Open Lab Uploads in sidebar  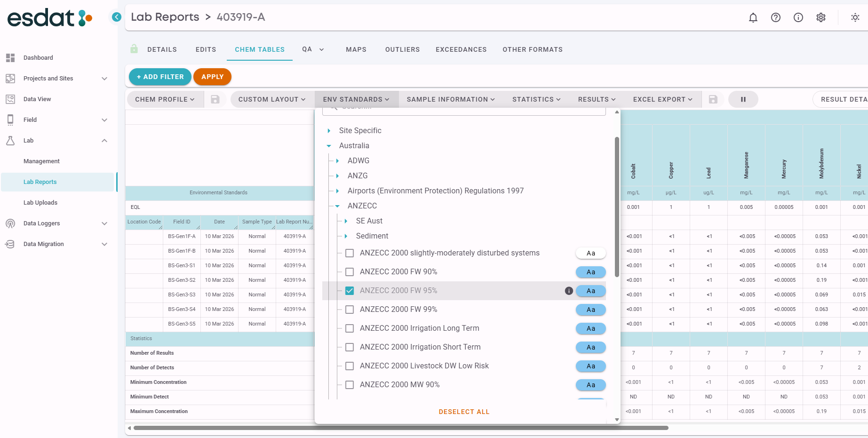pos(40,203)
